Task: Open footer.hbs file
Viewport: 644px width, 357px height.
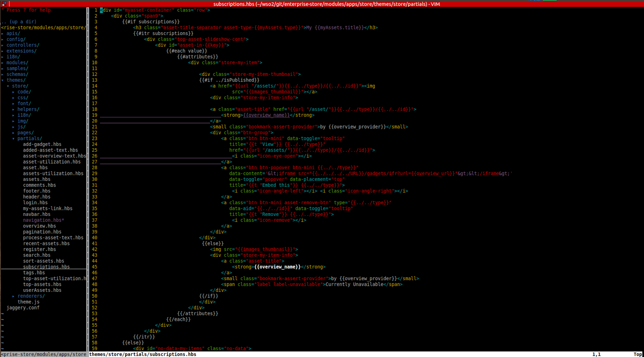Action: coord(37,191)
